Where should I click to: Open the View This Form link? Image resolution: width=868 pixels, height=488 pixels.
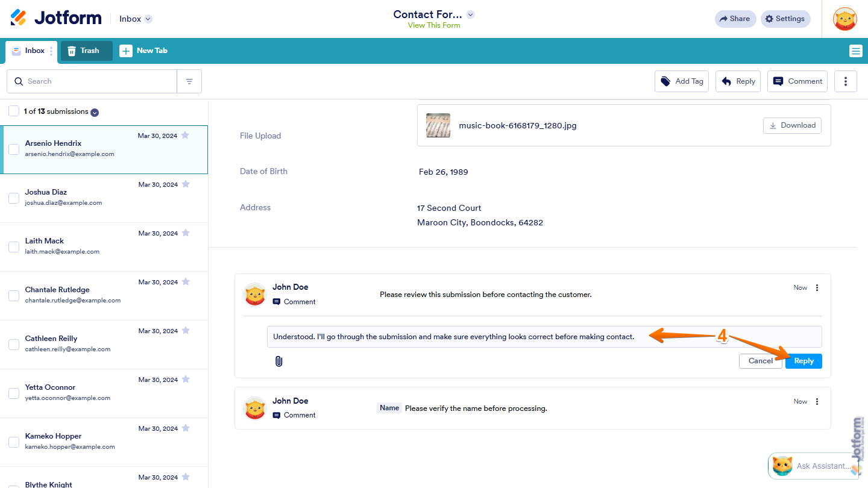(x=434, y=25)
